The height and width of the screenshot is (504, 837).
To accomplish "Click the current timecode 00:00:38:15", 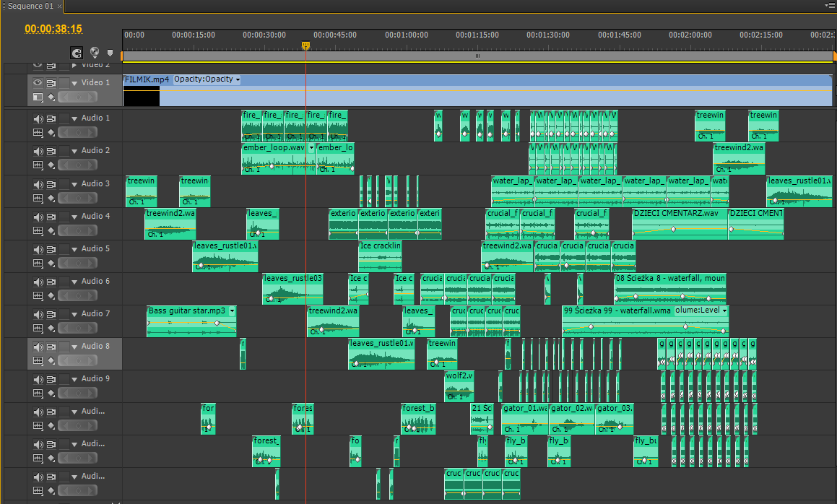I will tap(53, 29).
